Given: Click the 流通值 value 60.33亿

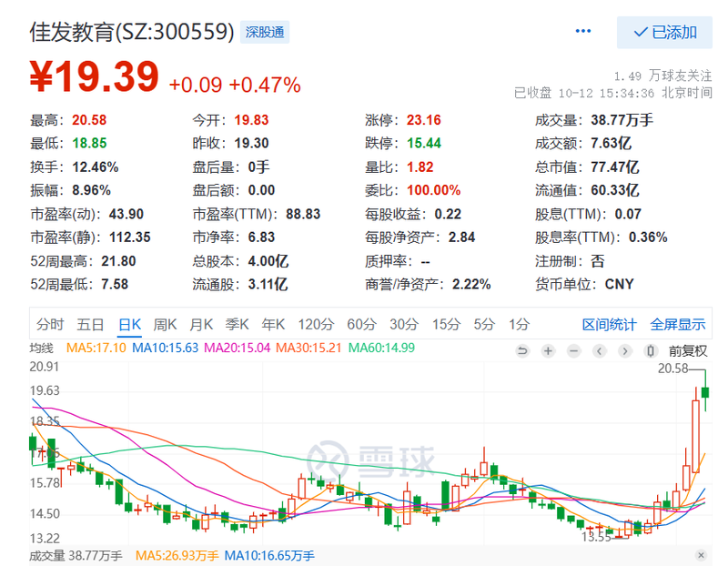Looking at the screenshot, I should pyautogui.click(x=615, y=190).
